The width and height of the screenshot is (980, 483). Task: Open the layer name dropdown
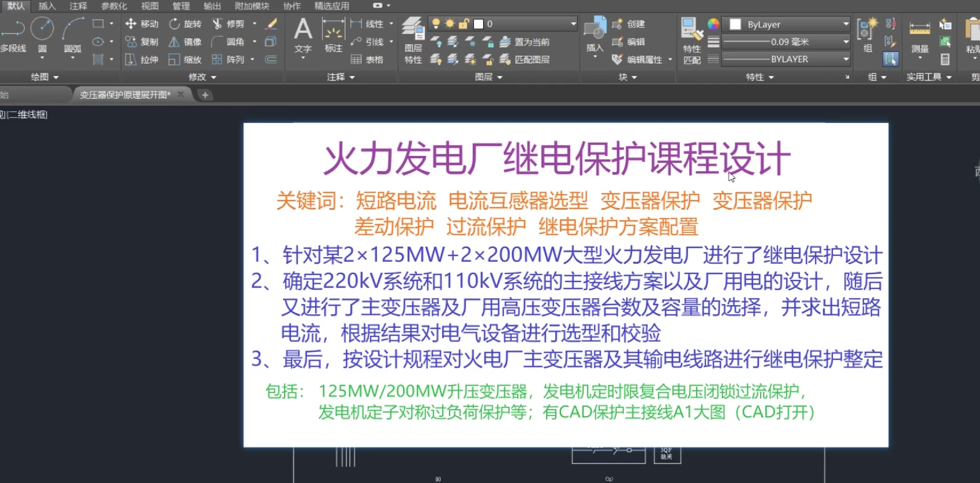[573, 24]
